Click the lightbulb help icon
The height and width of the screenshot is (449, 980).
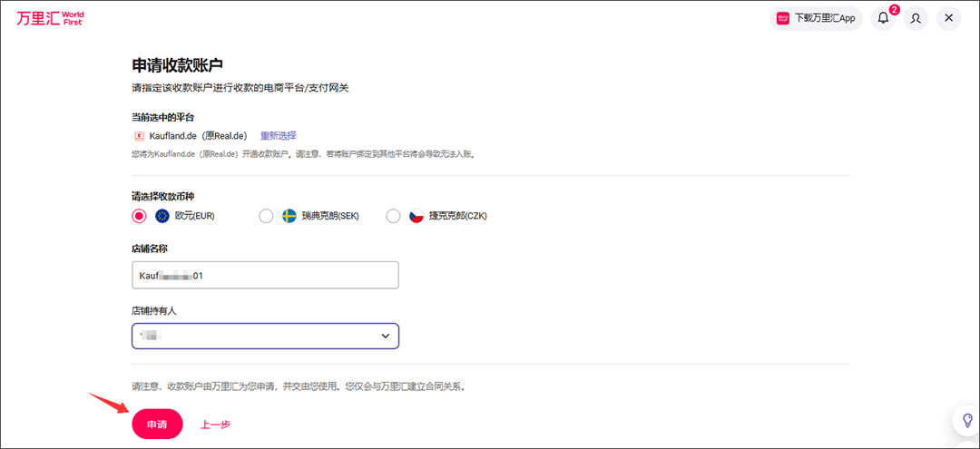tap(967, 420)
